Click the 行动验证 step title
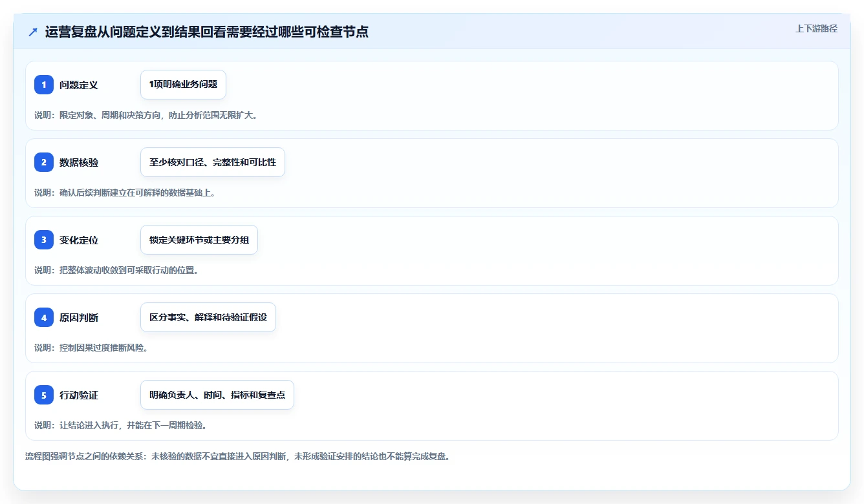This screenshot has height=504, width=864. tap(79, 395)
